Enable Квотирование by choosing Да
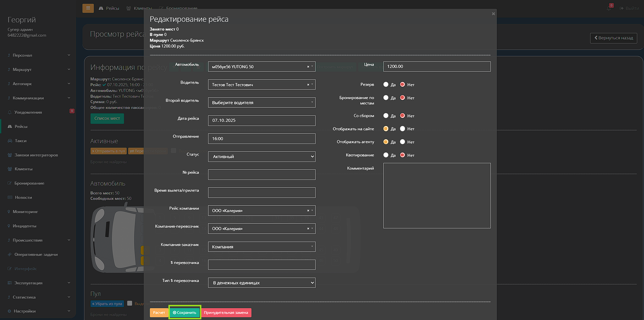This screenshot has height=320, width=644. [386, 155]
